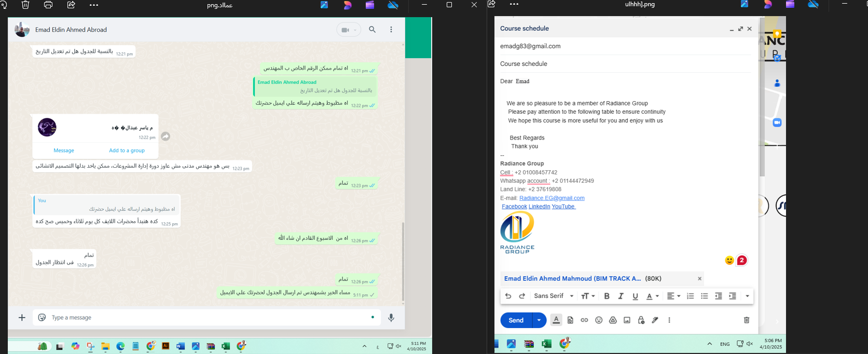Undo the last edit in Gmail compose
868x354 pixels.
[508, 296]
